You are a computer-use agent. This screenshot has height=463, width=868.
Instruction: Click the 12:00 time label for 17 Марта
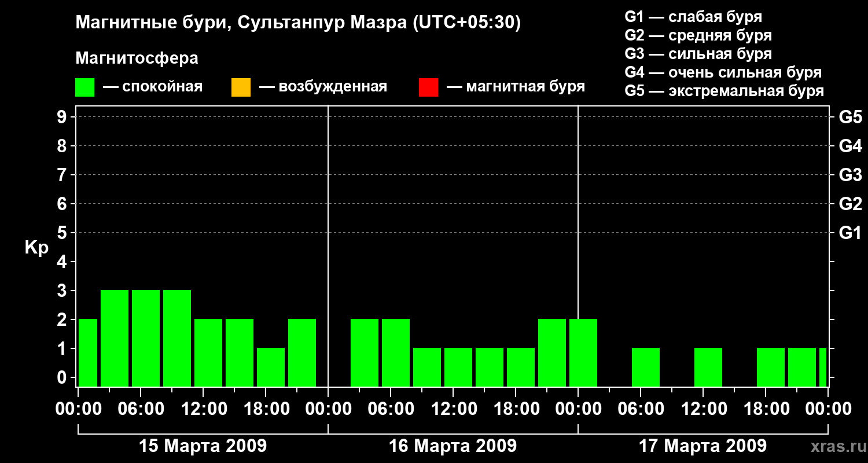coord(703,409)
